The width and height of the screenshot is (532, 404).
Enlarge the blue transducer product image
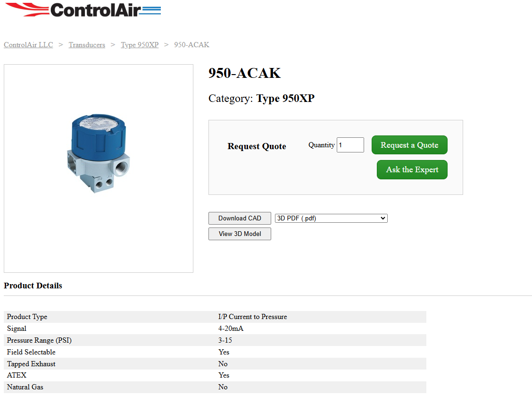(98, 153)
